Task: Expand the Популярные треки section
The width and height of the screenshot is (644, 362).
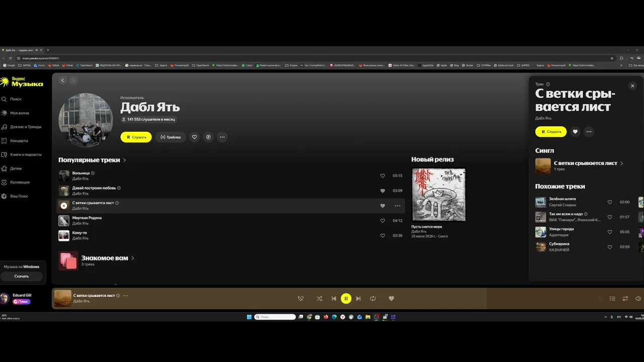Action: point(92,160)
